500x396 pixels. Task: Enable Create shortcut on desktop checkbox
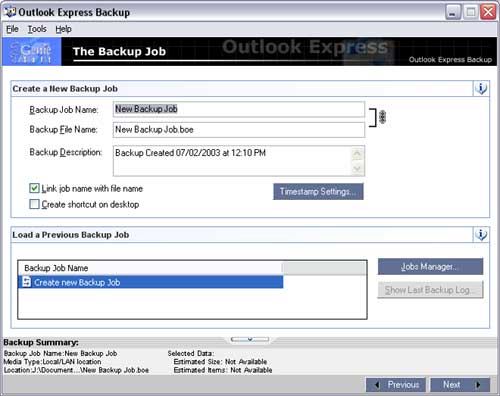tap(34, 204)
